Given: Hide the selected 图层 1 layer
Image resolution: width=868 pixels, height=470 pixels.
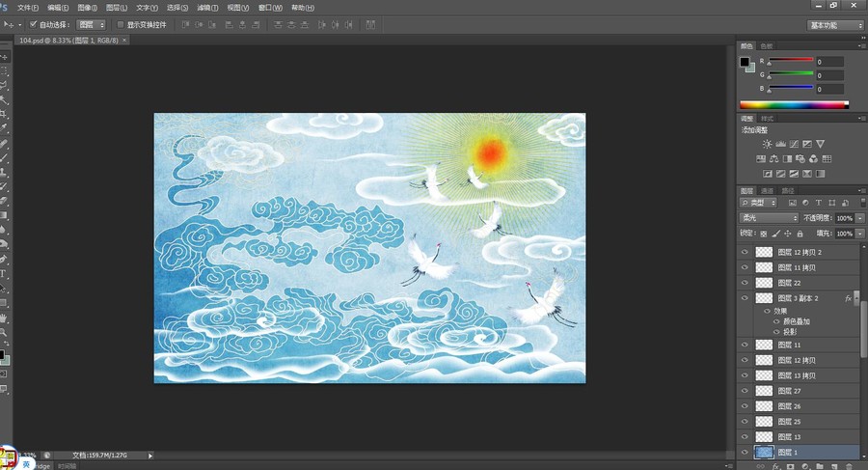Looking at the screenshot, I should (x=745, y=453).
